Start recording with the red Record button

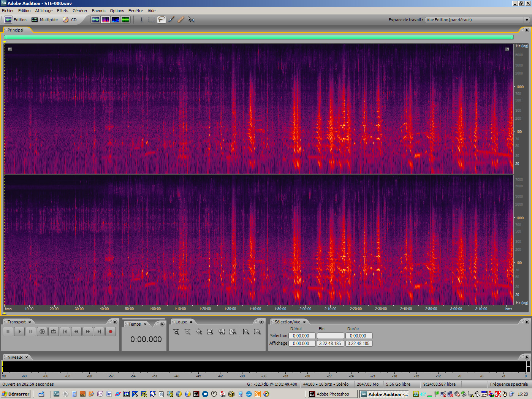point(110,331)
